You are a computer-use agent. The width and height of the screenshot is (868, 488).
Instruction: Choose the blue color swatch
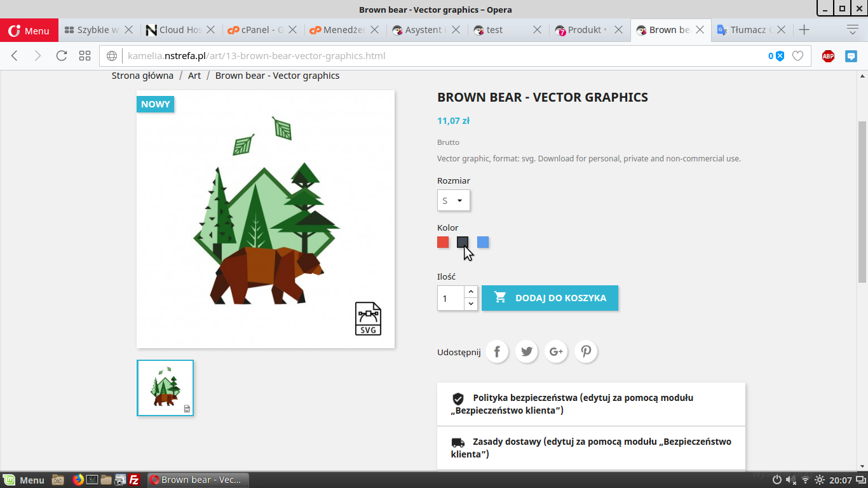coord(483,242)
